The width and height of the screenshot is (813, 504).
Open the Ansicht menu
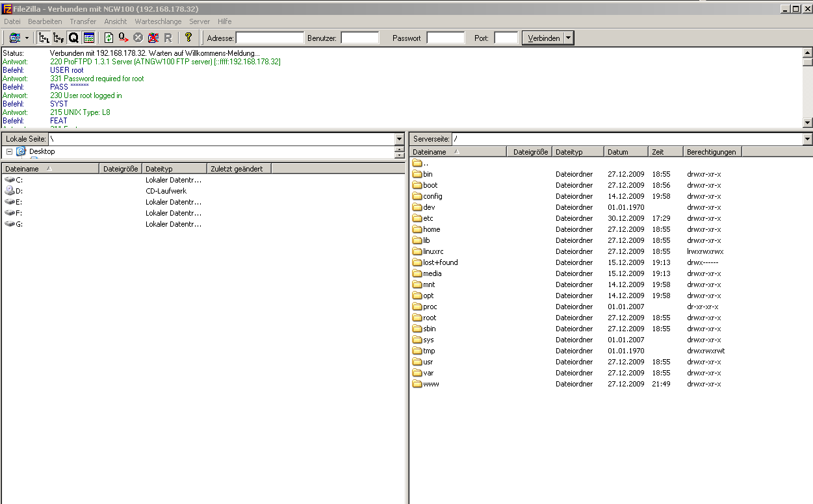click(x=116, y=21)
